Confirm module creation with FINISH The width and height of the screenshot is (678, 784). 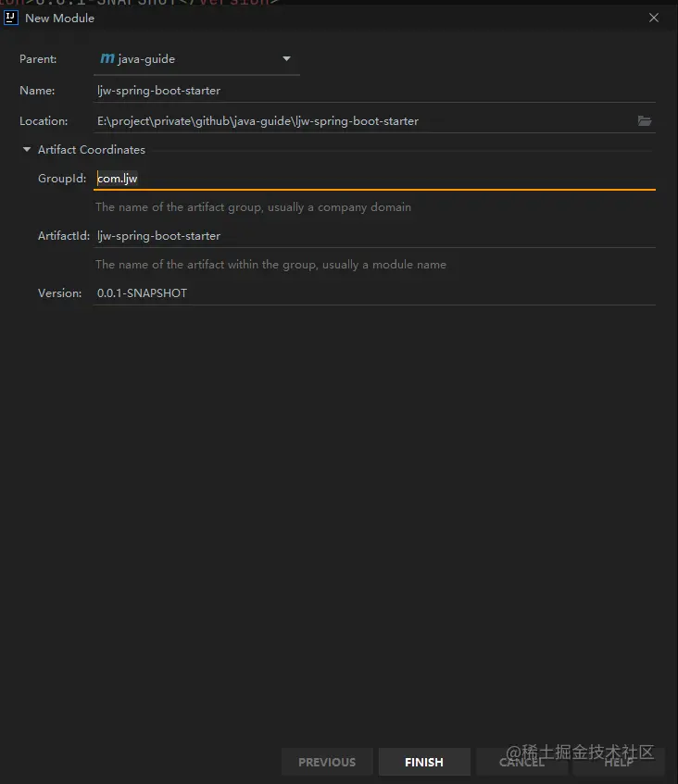(424, 762)
